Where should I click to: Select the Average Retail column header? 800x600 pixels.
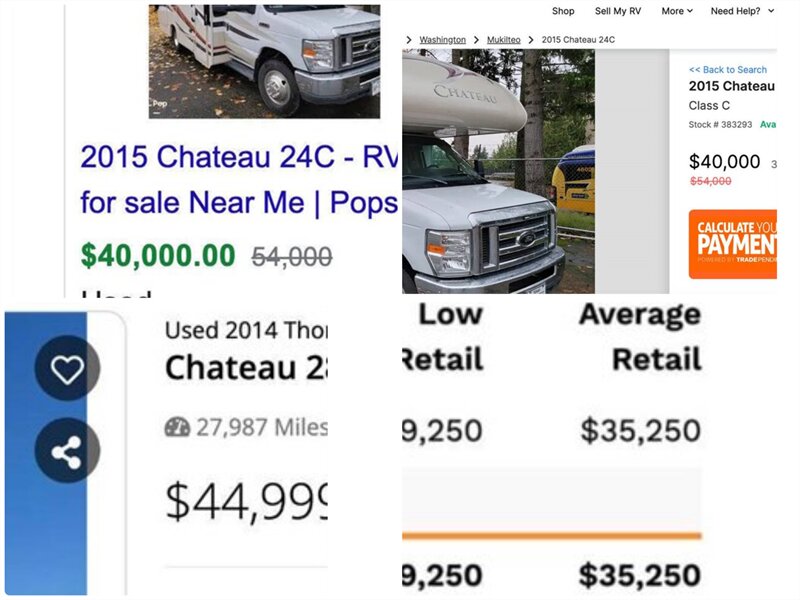639,337
